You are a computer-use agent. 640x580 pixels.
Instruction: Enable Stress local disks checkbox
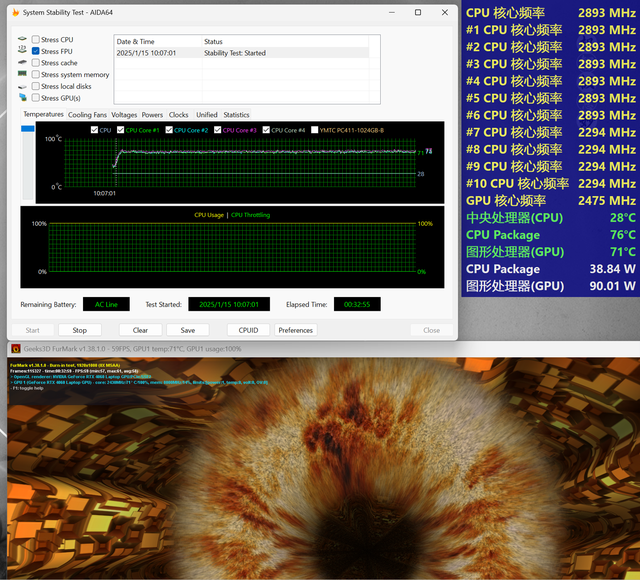[x=36, y=86]
